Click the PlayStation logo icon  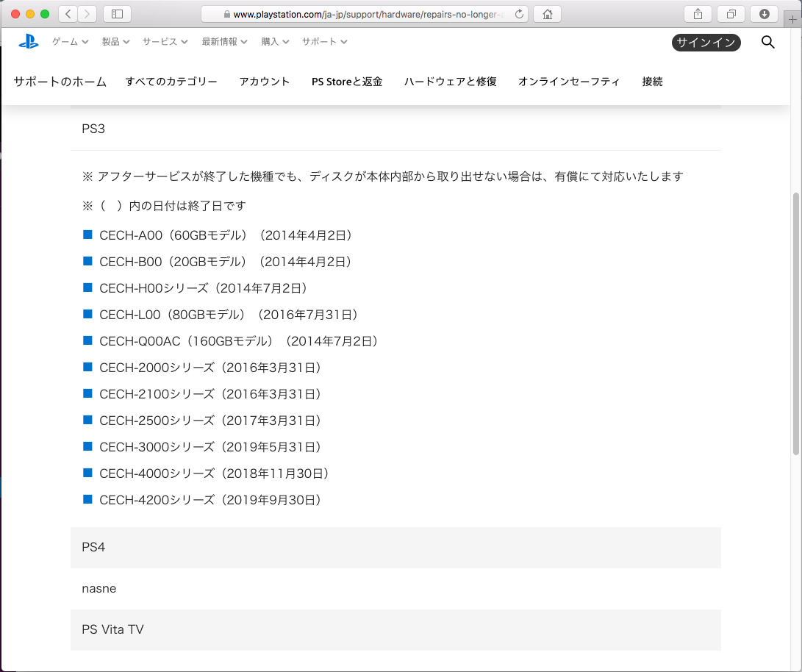(x=29, y=41)
